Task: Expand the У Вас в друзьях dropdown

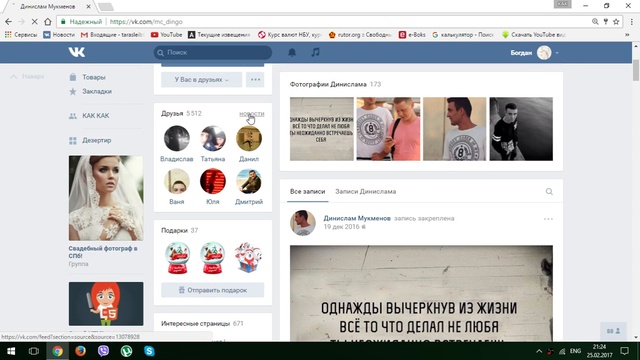Action: click(x=201, y=80)
